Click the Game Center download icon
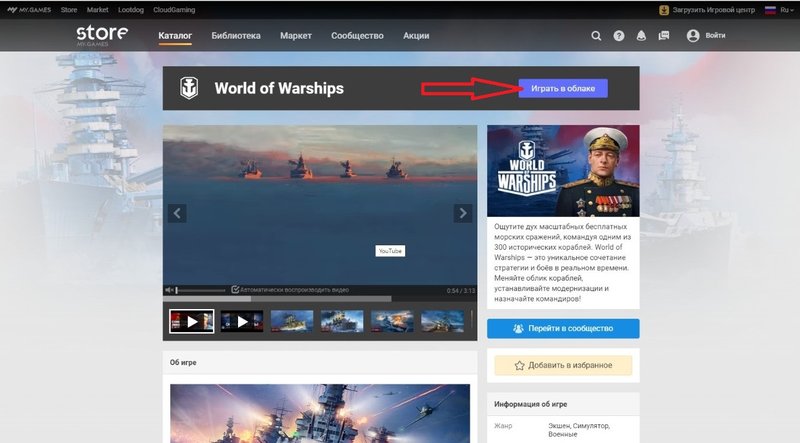800x443 pixels. [x=664, y=10]
